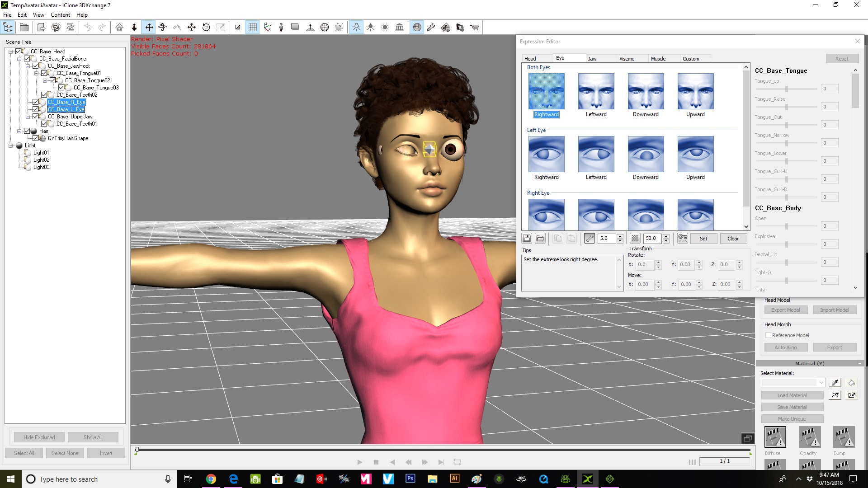The height and width of the screenshot is (488, 868).
Task: Click the Clear button in the Expression Editor
Action: 733,239
